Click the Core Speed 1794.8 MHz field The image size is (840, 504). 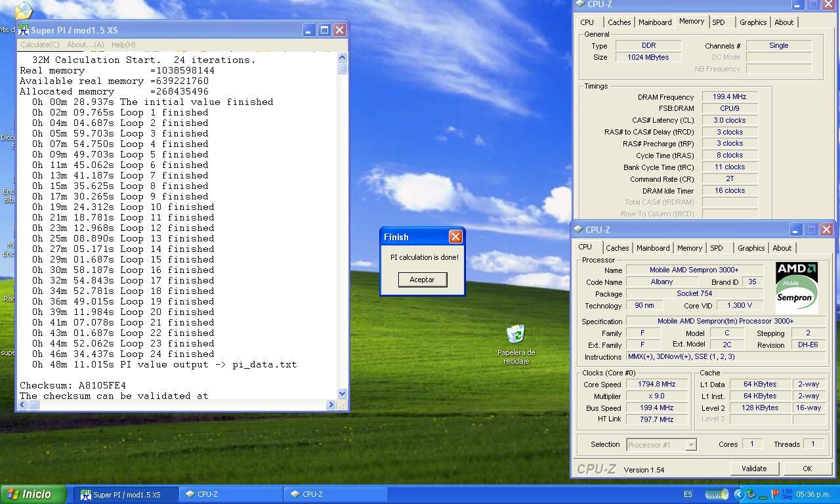(656, 385)
